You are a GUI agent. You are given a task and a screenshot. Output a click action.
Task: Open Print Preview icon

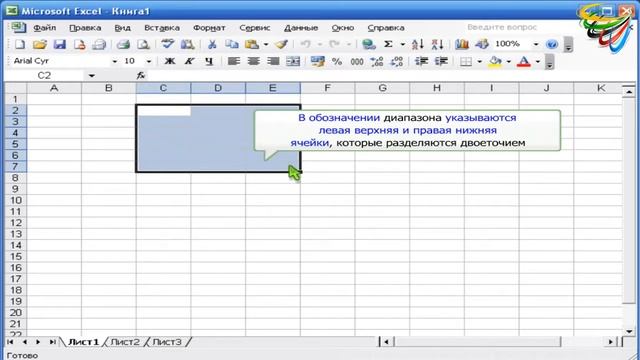click(143, 44)
